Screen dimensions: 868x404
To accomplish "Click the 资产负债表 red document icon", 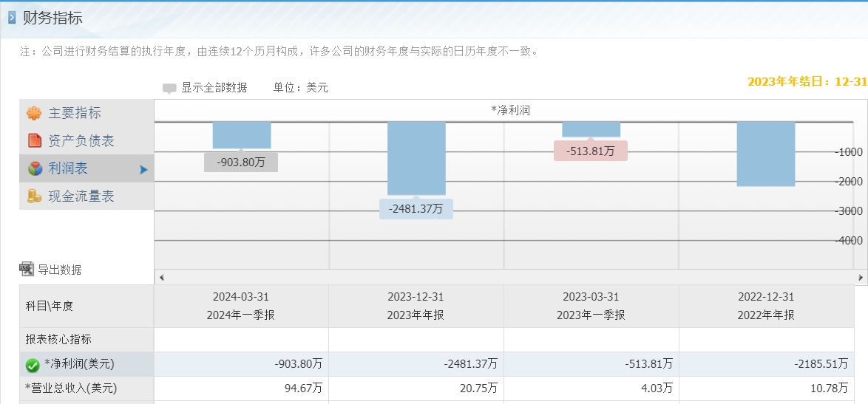I will click(x=34, y=140).
